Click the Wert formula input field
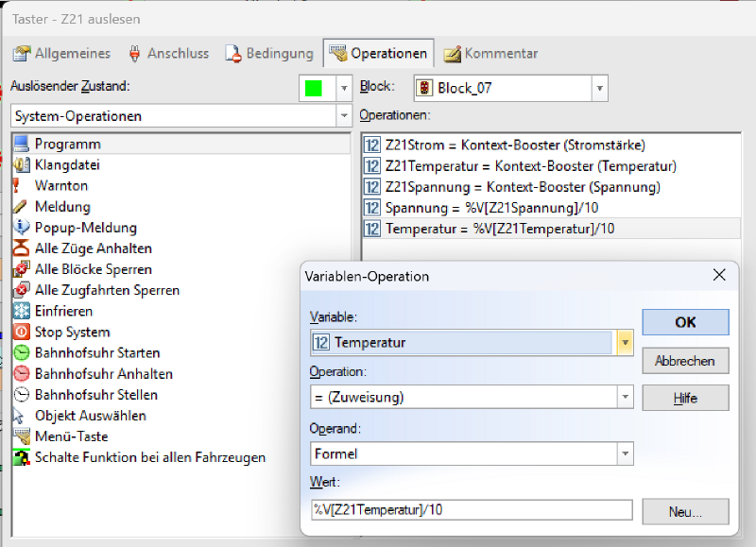The width and height of the screenshot is (756, 547). click(472, 510)
